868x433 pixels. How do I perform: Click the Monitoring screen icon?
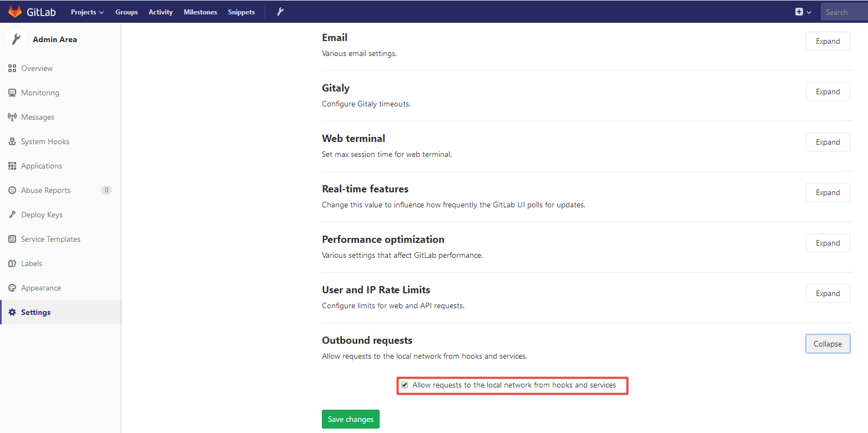click(12, 93)
